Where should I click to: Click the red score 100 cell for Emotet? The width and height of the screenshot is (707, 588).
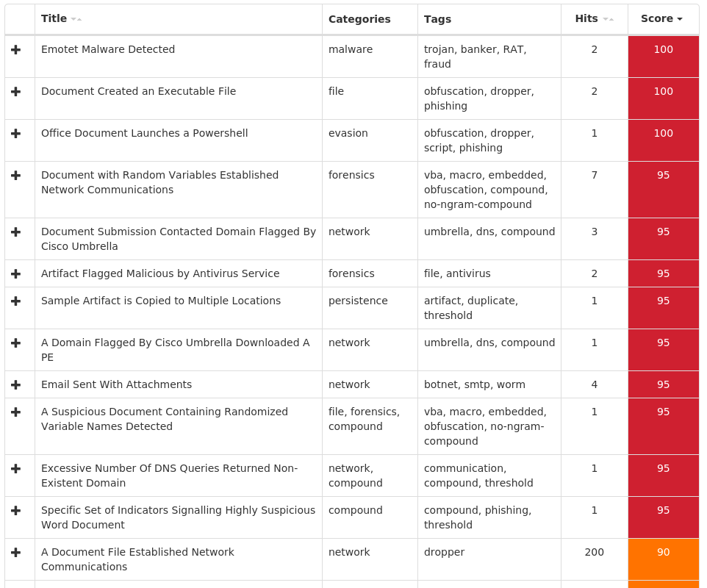click(663, 56)
